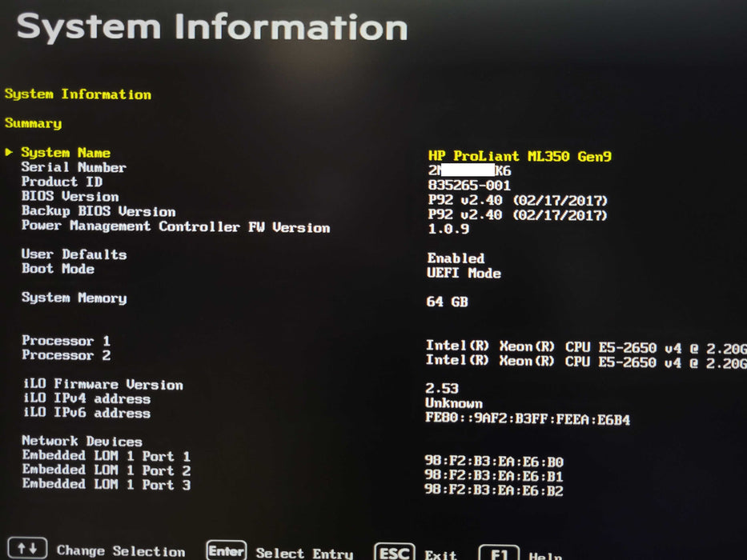Click Embedded LOM 1 Port 1 entry
The height and width of the screenshot is (560, 747).
tap(106, 456)
